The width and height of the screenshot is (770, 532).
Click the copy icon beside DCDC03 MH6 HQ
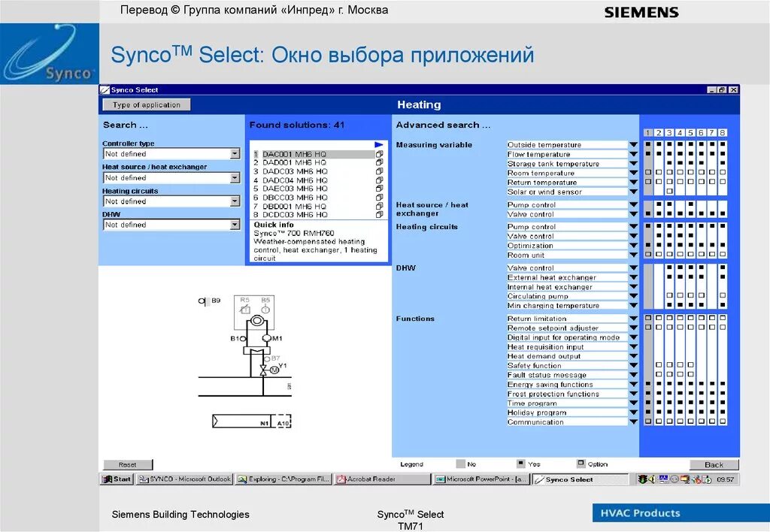(379, 214)
